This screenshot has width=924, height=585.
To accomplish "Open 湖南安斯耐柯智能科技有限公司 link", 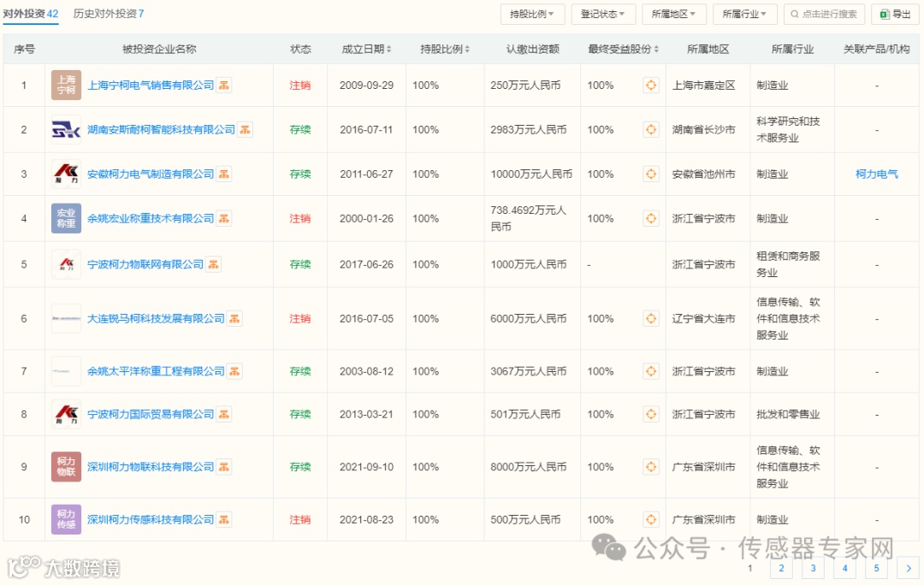I will tap(161, 130).
